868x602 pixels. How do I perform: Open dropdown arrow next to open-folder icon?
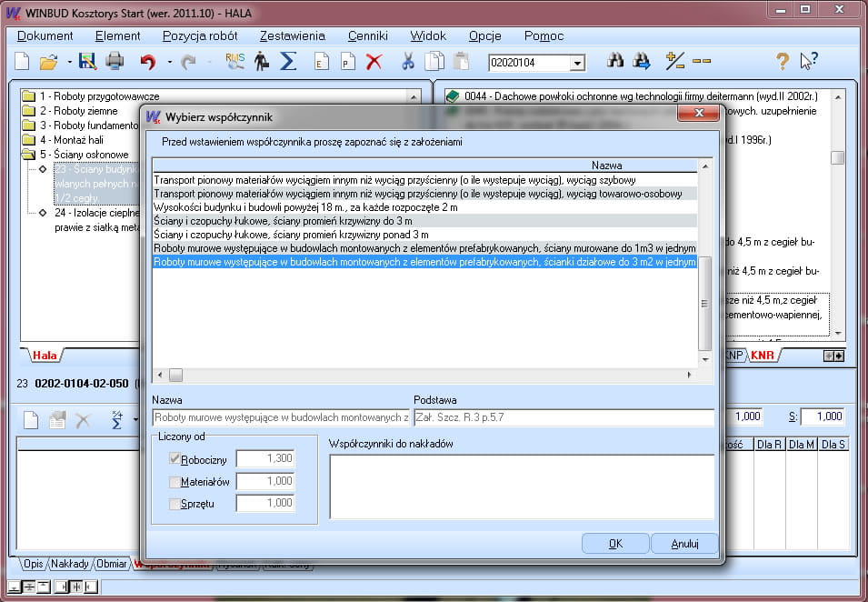(69, 63)
